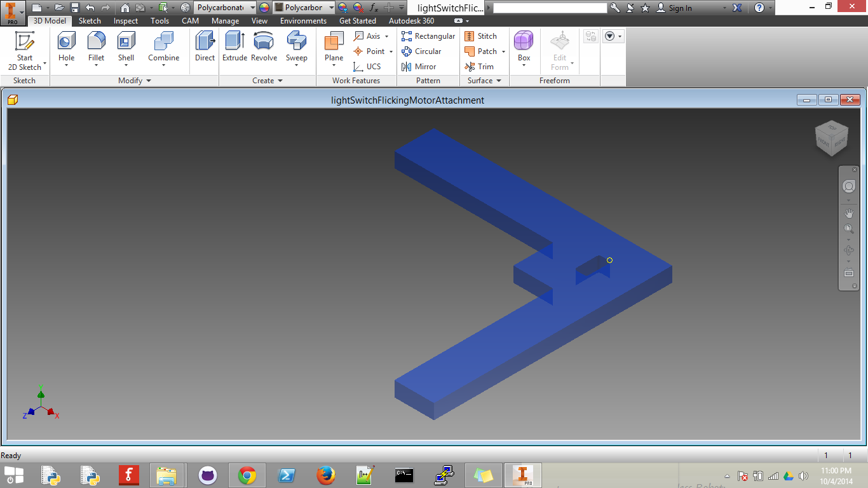Create a Freeform Box
868x488 pixels.
[x=524, y=48]
